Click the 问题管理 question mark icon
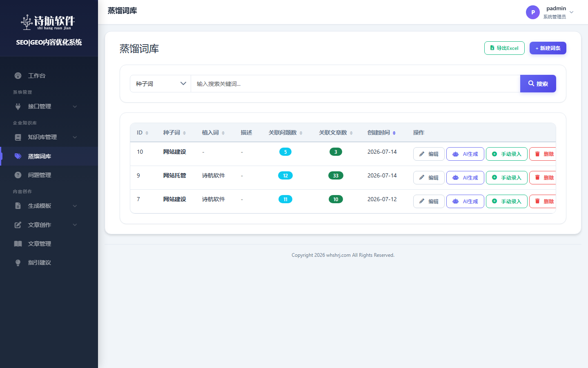The height and width of the screenshot is (368, 588). [18, 175]
